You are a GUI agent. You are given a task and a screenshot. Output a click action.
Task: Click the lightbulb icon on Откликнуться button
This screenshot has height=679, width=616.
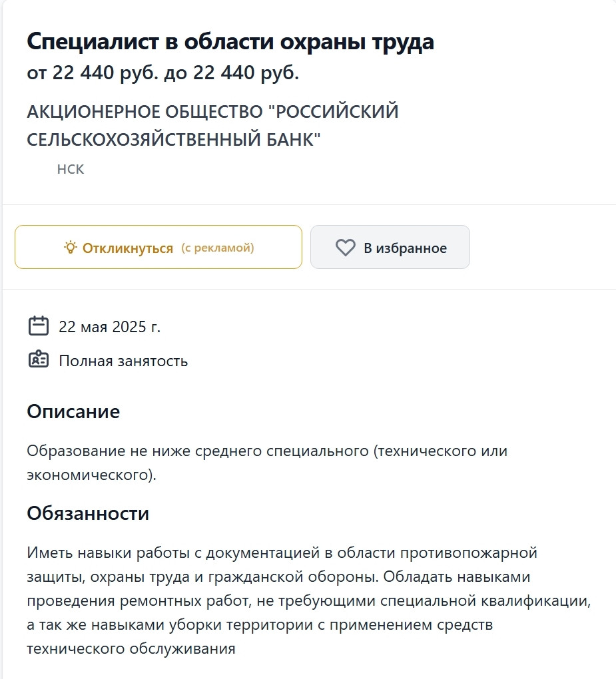pyautogui.click(x=70, y=248)
